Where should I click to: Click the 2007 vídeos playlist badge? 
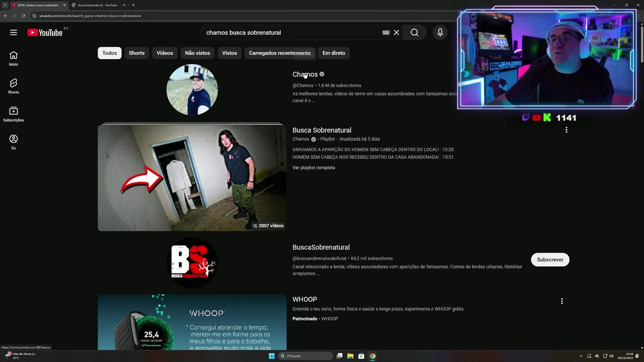click(x=268, y=226)
